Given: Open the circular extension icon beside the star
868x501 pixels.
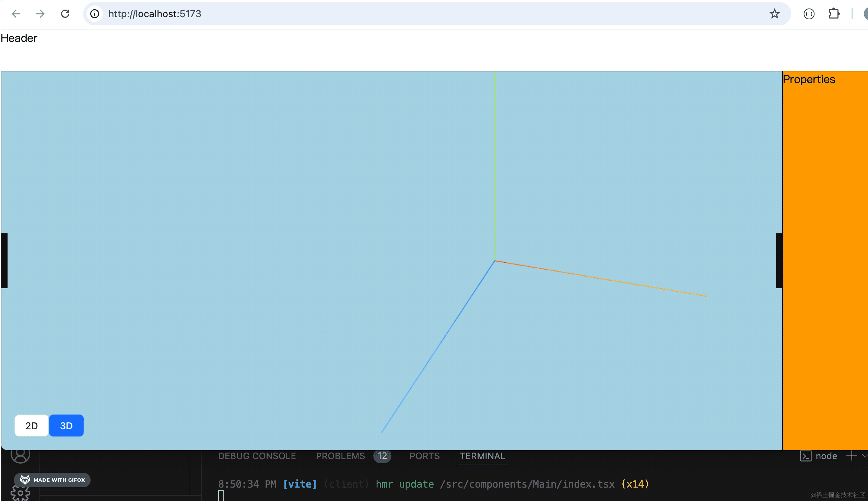Looking at the screenshot, I should (809, 14).
